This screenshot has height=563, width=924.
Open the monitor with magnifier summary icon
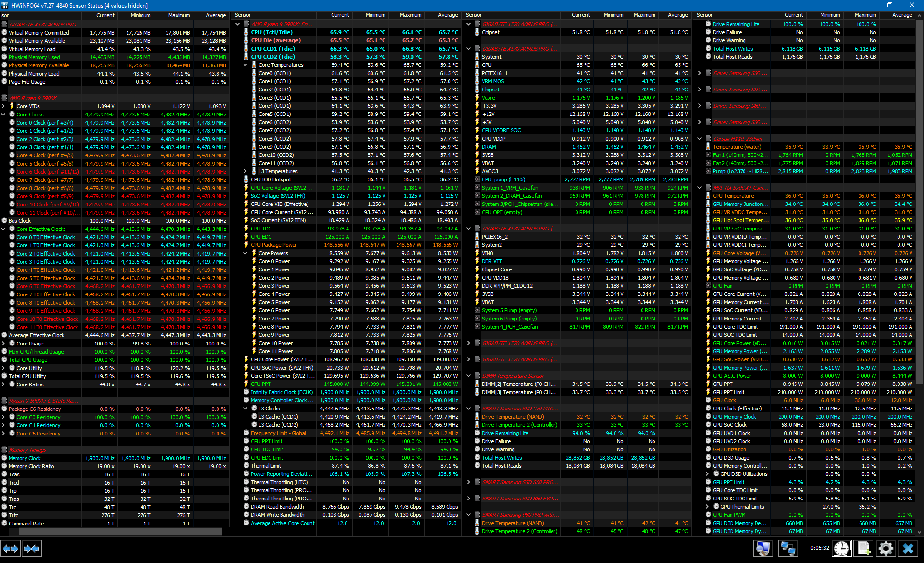[x=763, y=548]
